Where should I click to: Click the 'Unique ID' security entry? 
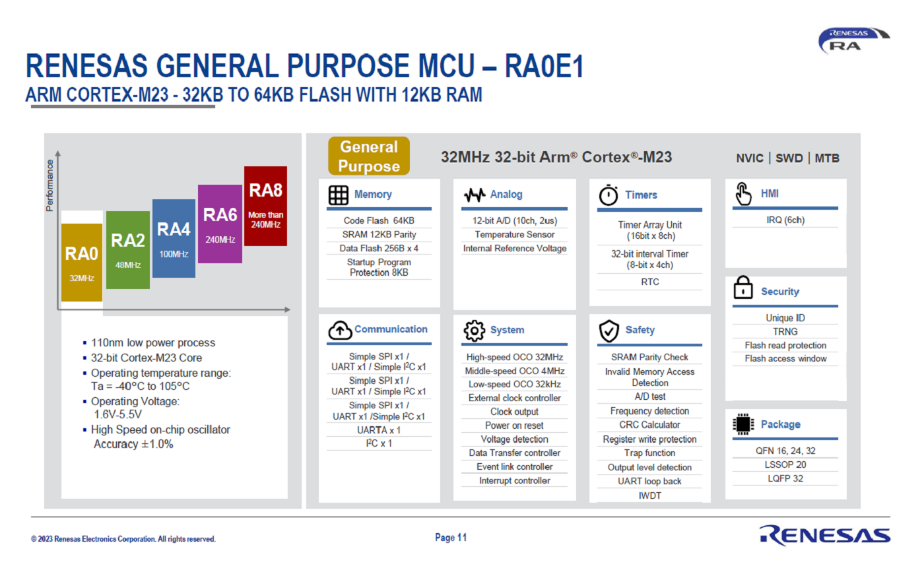tap(785, 318)
